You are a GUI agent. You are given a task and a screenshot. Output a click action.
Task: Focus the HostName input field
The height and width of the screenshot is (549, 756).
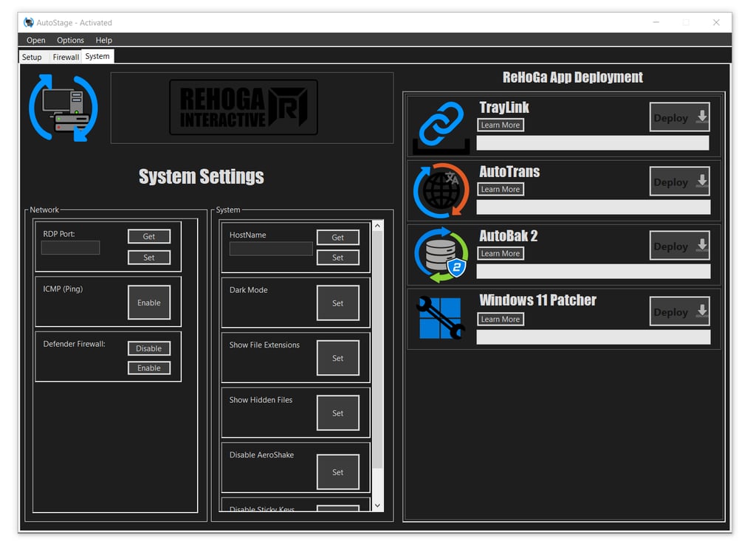pos(271,249)
